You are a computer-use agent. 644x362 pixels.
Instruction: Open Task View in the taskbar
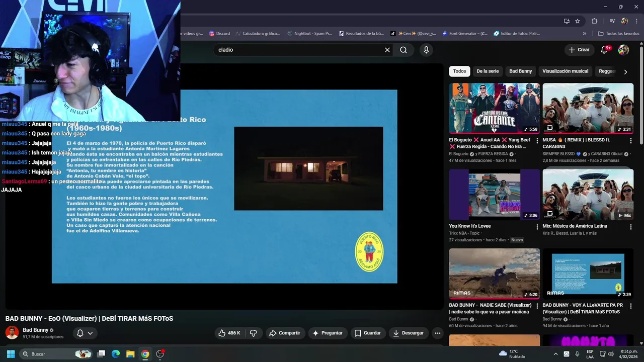(101, 354)
